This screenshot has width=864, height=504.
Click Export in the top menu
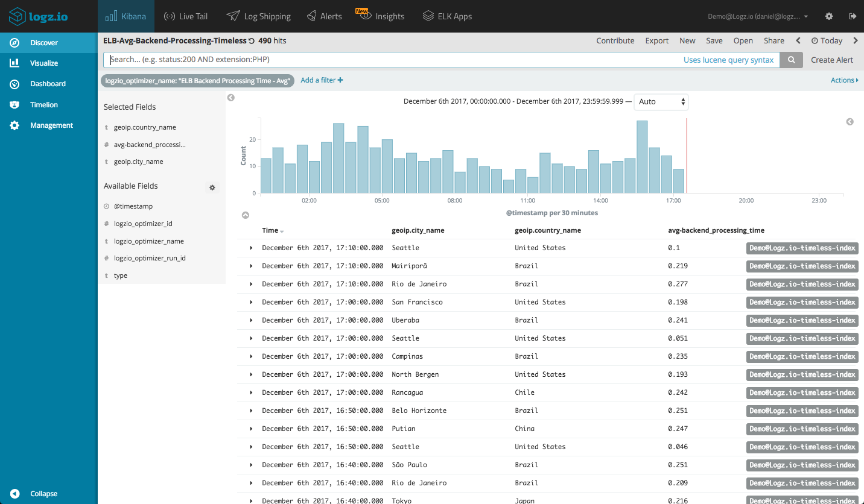pos(657,41)
